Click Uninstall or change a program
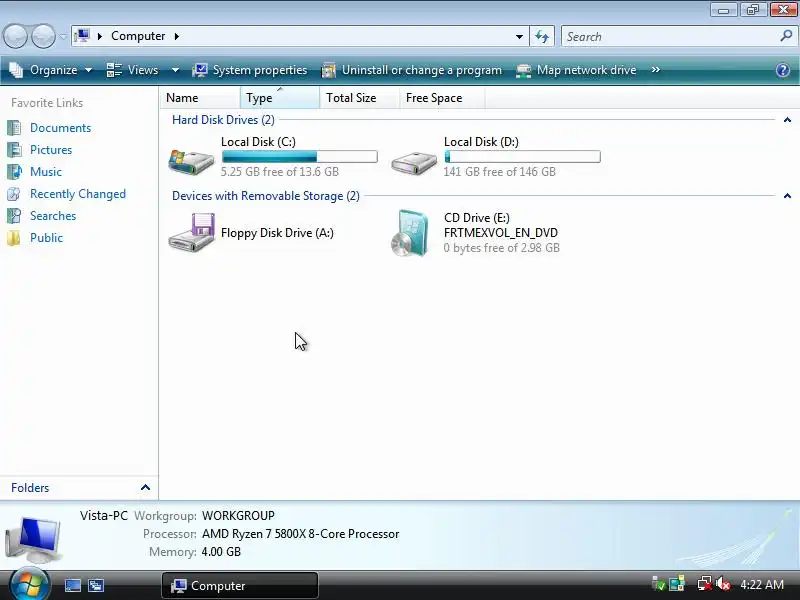Screen dimensions: 800x600 coord(412,70)
